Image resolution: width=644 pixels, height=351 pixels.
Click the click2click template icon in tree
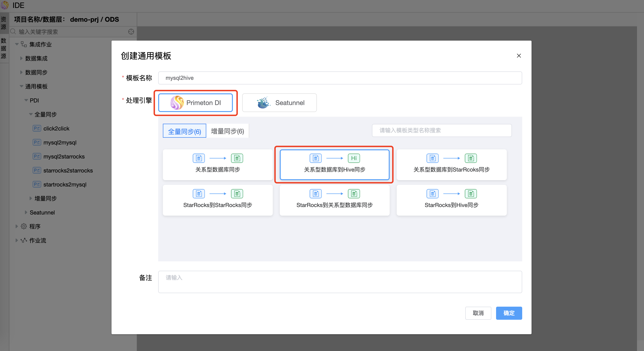(x=37, y=129)
